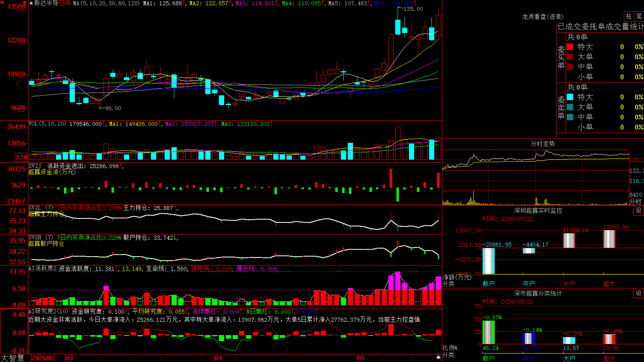Click the 2026/02 date marker
This screenshot has height=362, width=644.
point(43,358)
